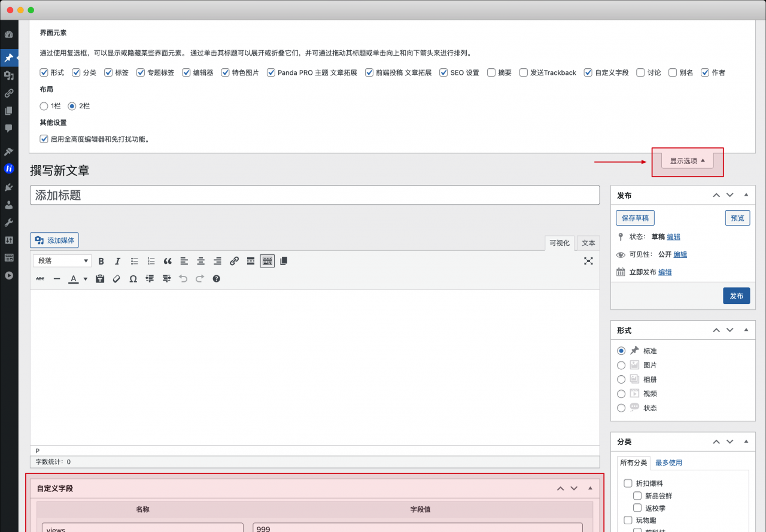The width and height of the screenshot is (766, 532).
Task: Click the undo arrow icon
Action: coord(183,279)
